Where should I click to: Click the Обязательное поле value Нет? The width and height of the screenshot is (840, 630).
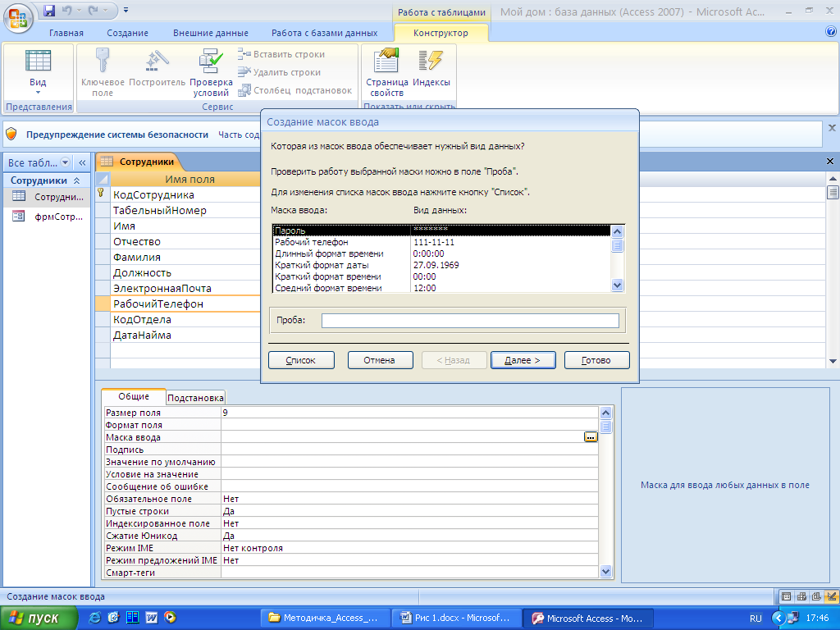coord(409,499)
